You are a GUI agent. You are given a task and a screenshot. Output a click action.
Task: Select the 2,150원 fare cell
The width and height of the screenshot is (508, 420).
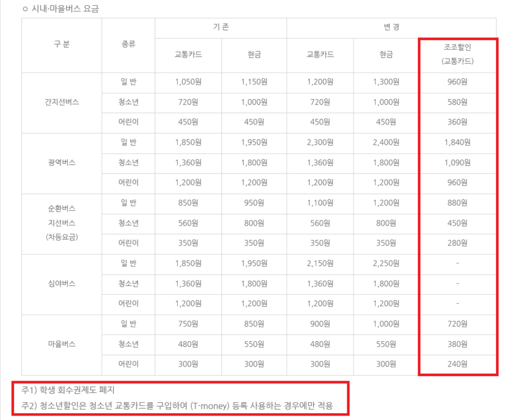tap(320, 264)
